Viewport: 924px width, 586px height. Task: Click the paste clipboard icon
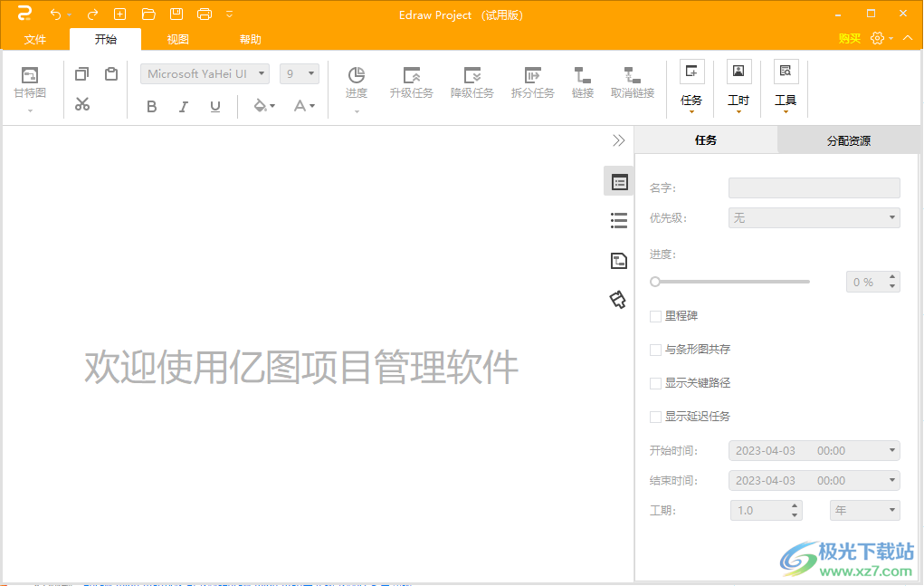(110, 73)
